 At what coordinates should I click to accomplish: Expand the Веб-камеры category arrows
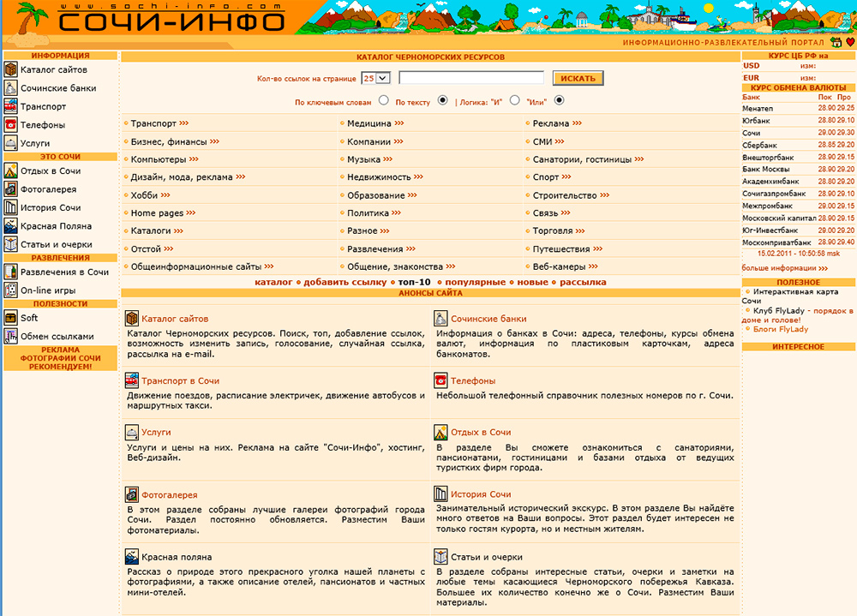pyautogui.click(x=594, y=266)
